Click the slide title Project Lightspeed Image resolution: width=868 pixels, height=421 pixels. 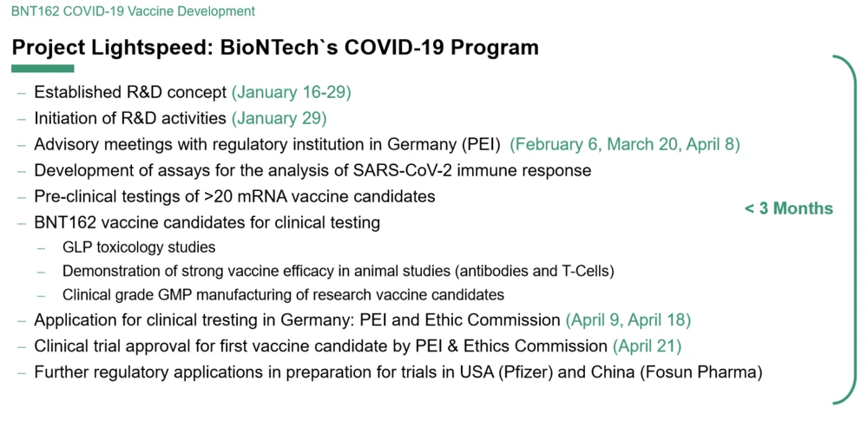pos(275,47)
